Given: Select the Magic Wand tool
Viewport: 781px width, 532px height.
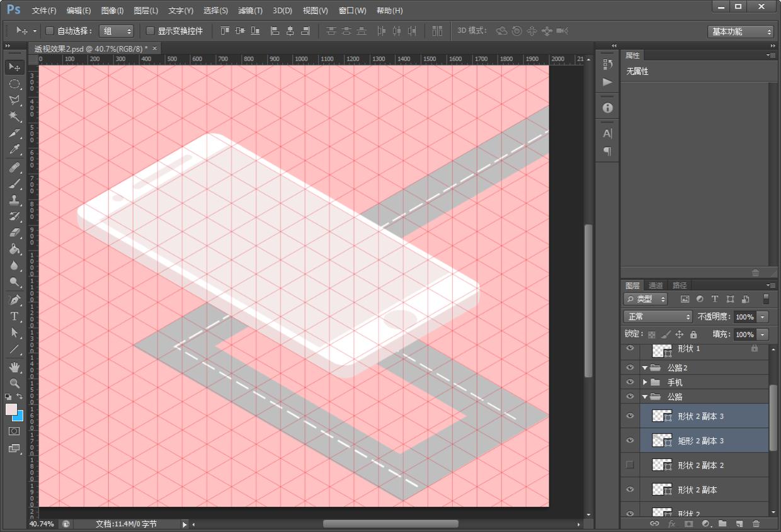Looking at the screenshot, I should (x=14, y=116).
